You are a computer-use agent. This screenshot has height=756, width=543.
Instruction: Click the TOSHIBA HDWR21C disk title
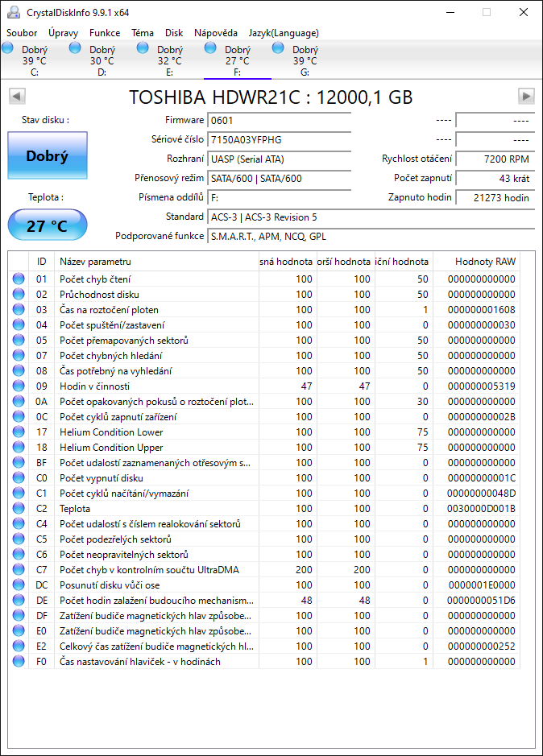pyautogui.click(x=271, y=97)
